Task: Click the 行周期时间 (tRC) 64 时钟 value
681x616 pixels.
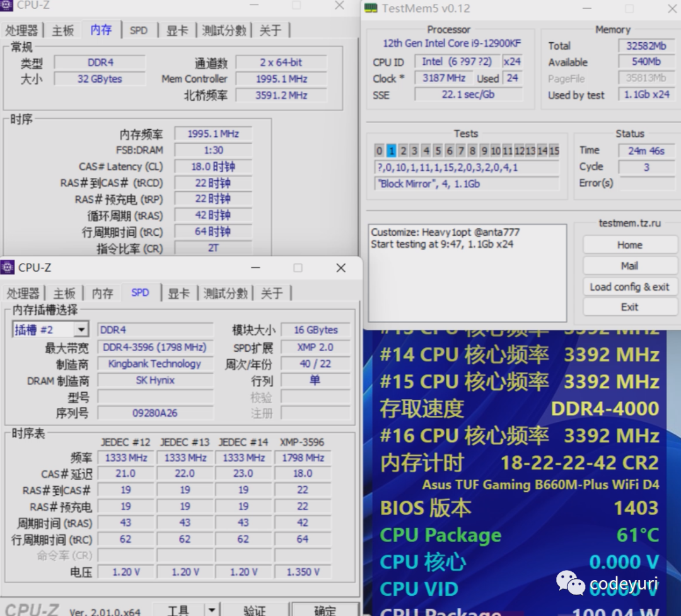Action: [x=213, y=231]
